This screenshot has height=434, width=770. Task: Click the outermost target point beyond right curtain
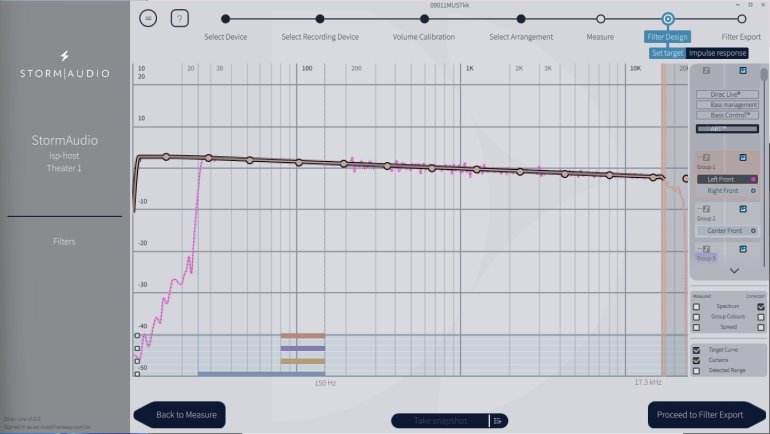686,179
